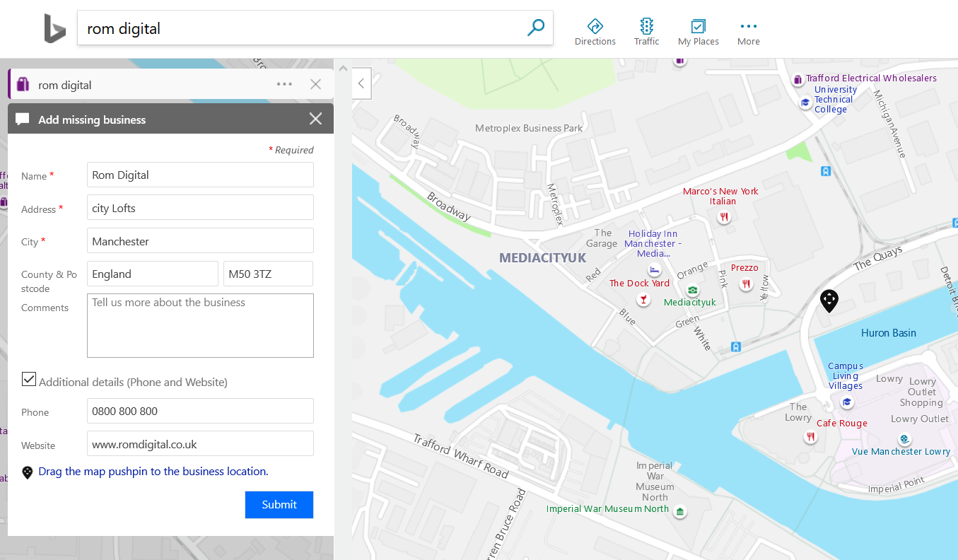The width and height of the screenshot is (958, 560).
Task: Open the Directions tool
Action: tap(595, 32)
